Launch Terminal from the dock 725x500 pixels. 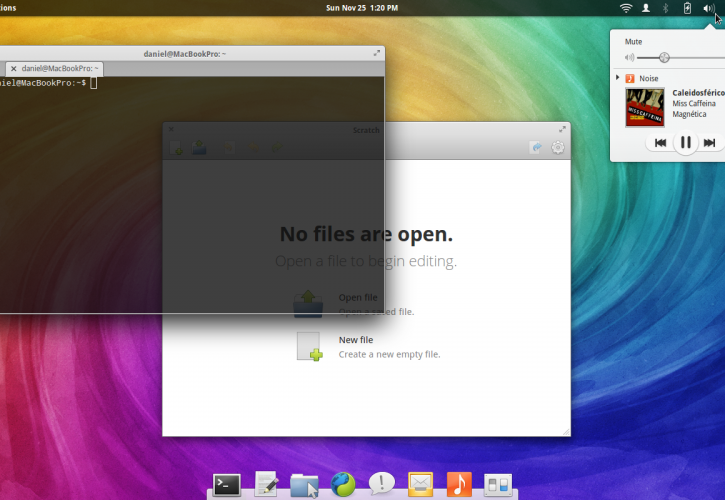pos(227,485)
